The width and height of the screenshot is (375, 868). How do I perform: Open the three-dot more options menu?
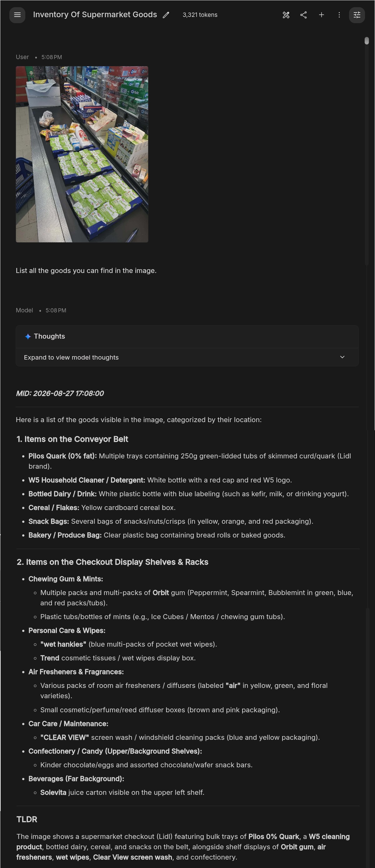point(339,15)
